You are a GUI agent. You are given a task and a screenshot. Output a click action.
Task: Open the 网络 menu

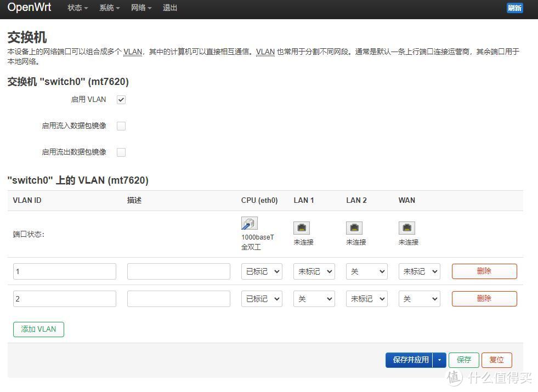141,8
